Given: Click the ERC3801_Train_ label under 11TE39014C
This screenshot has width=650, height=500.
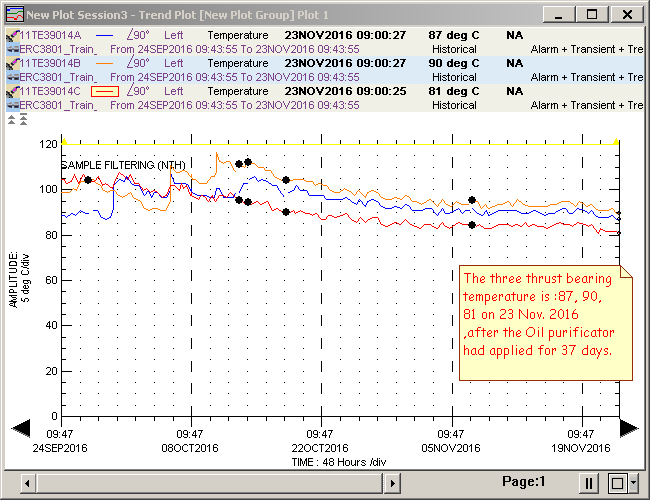Looking at the screenshot, I should click(58, 105).
